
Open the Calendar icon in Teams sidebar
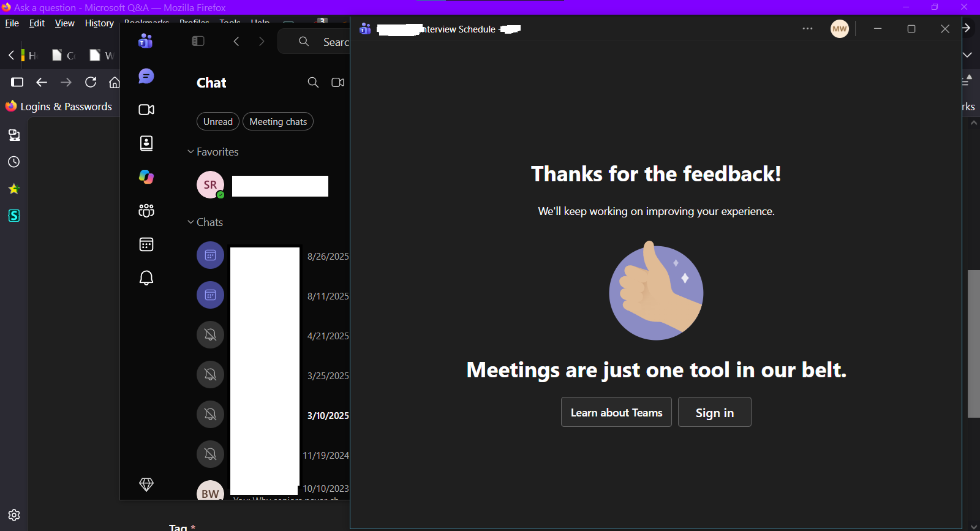pos(146,244)
